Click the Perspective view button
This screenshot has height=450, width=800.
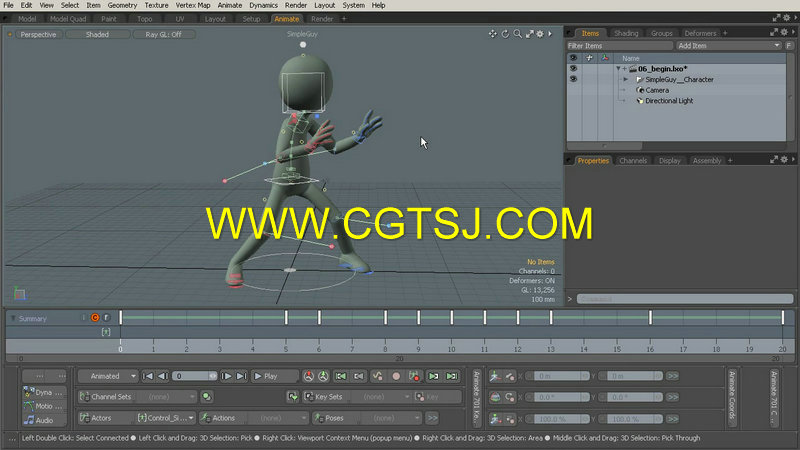(x=38, y=34)
